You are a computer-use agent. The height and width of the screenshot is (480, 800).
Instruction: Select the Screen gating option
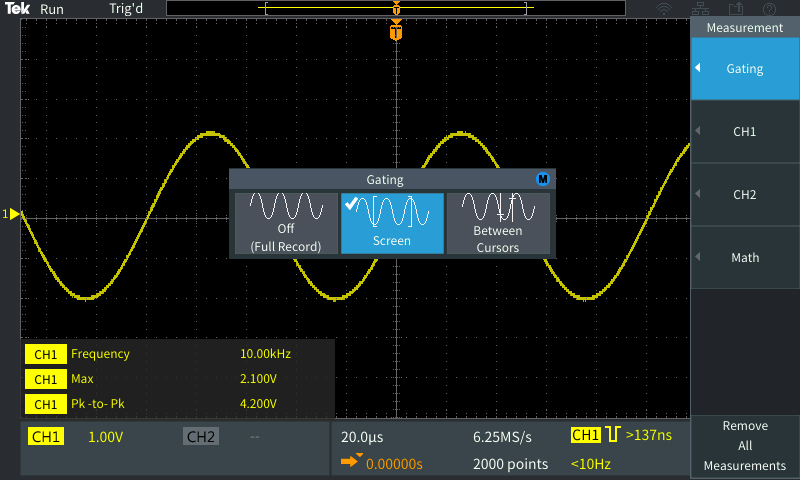[392, 223]
